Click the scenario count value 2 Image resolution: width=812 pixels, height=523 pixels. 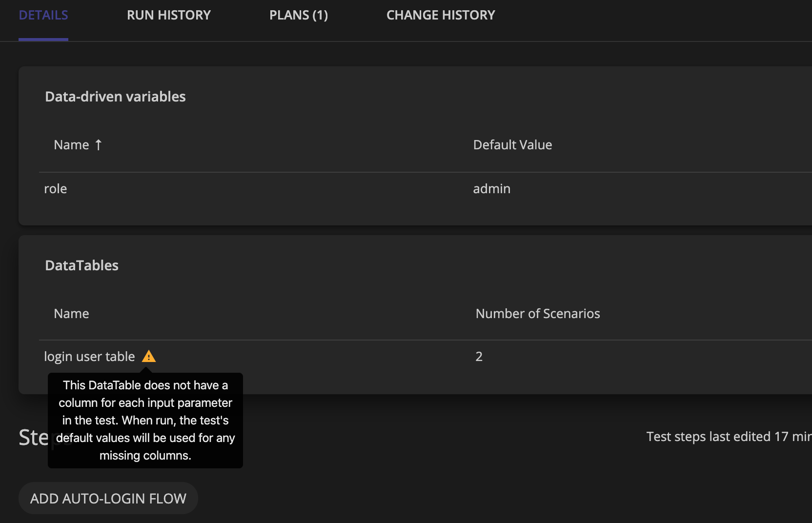[x=479, y=357]
